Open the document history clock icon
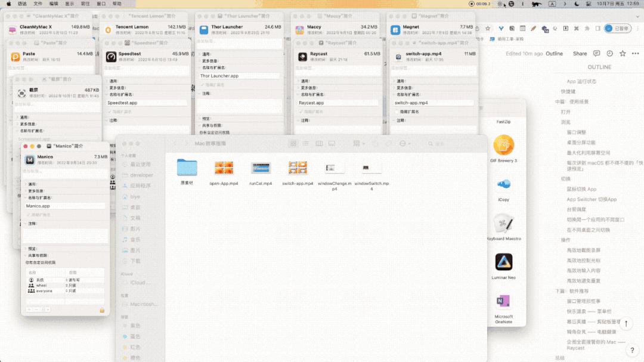The width and height of the screenshot is (644, 362). click(609, 54)
